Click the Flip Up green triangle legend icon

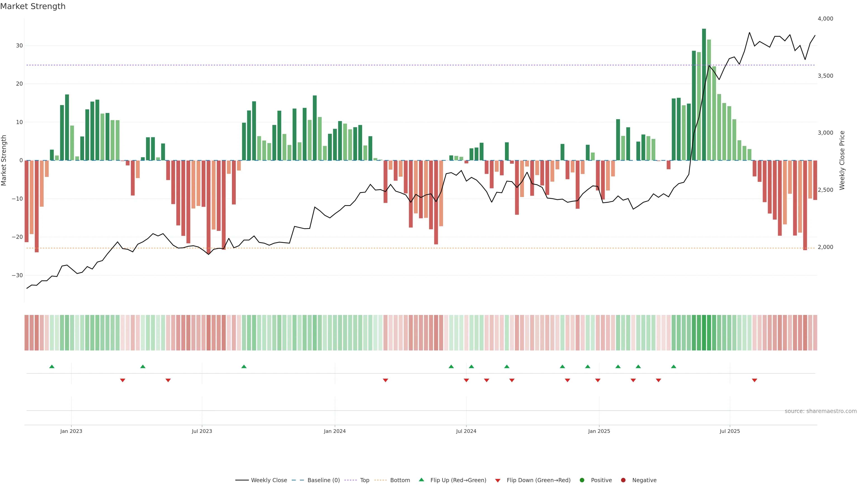coord(421,480)
